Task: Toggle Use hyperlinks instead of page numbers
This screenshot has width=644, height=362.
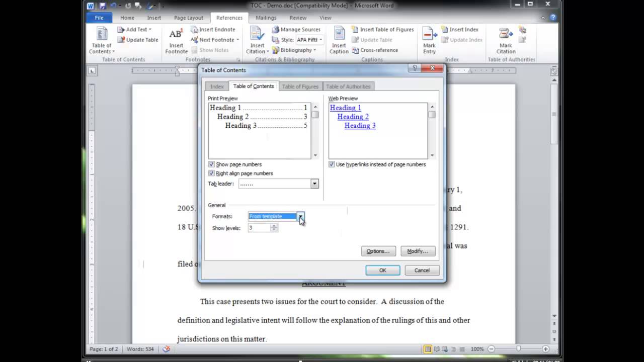Action: 332,164
